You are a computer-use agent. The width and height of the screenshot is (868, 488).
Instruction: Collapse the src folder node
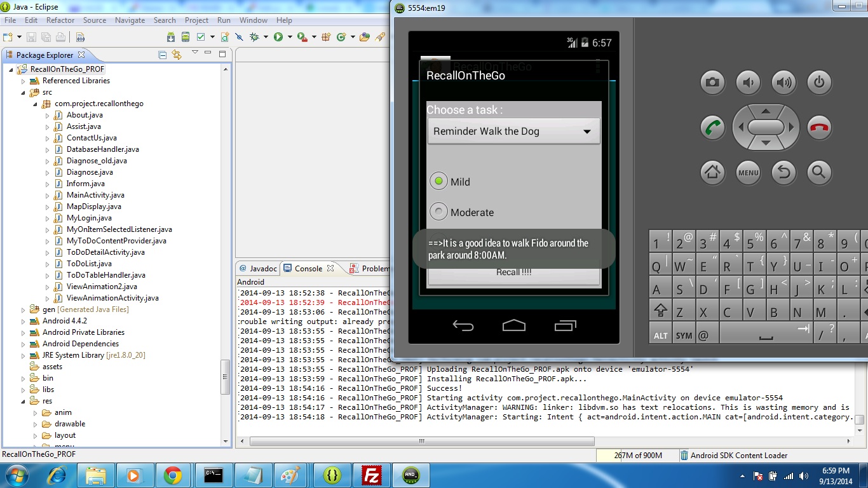click(x=24, y=93)
